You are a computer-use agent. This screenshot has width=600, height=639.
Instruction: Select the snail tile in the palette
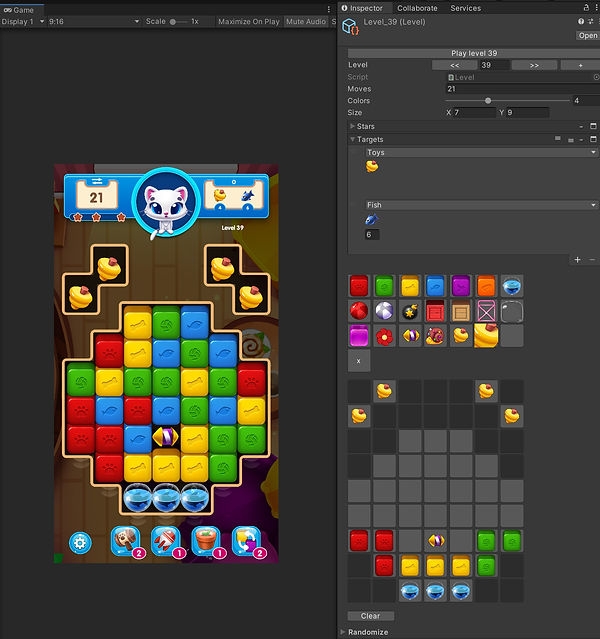coord(435,337)
